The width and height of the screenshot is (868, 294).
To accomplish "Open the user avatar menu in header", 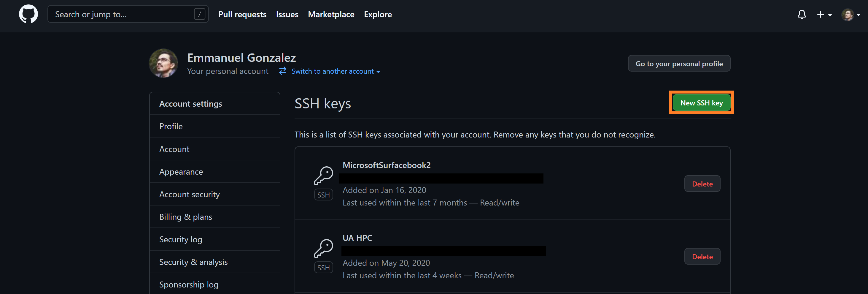I will point(850,15).
